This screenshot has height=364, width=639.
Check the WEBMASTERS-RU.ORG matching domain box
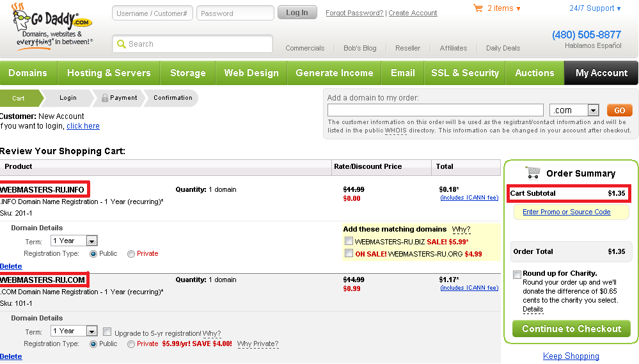tap(349, 254)
